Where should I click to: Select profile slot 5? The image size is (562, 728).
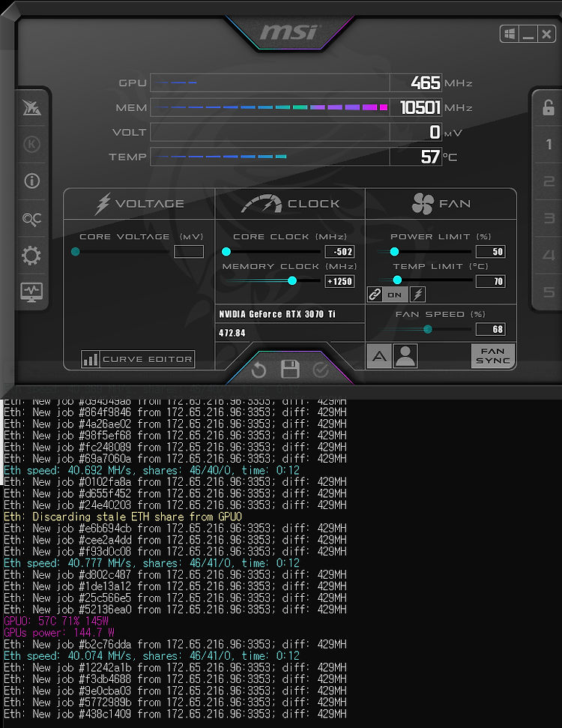point(549,292)
